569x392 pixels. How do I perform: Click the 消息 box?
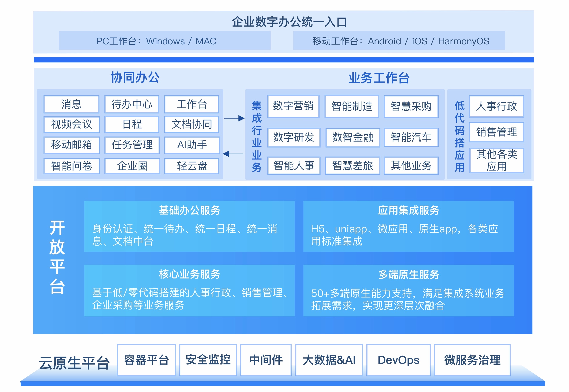coord(71,104)
